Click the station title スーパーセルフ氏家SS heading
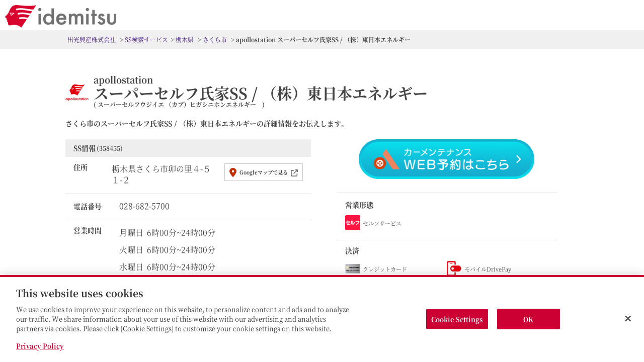The height and width of the screenshot is (362, 644). point(260,94)
